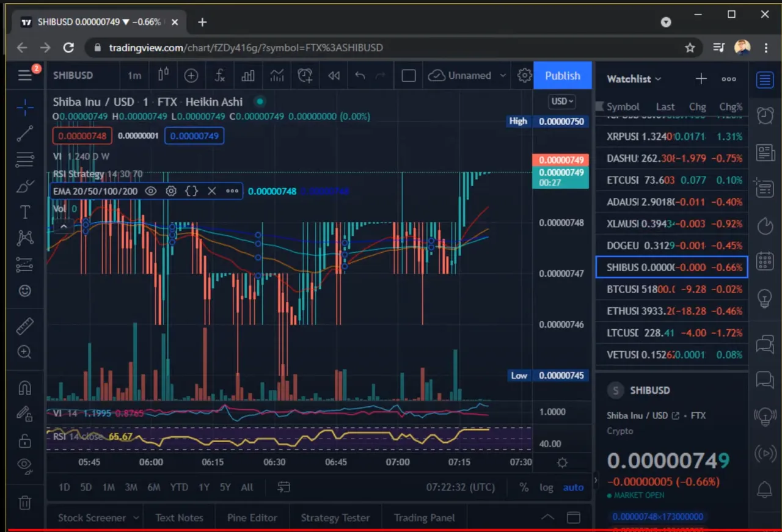Open the candle chart style selector
The image size is (782, 532).
click(163, 75)
